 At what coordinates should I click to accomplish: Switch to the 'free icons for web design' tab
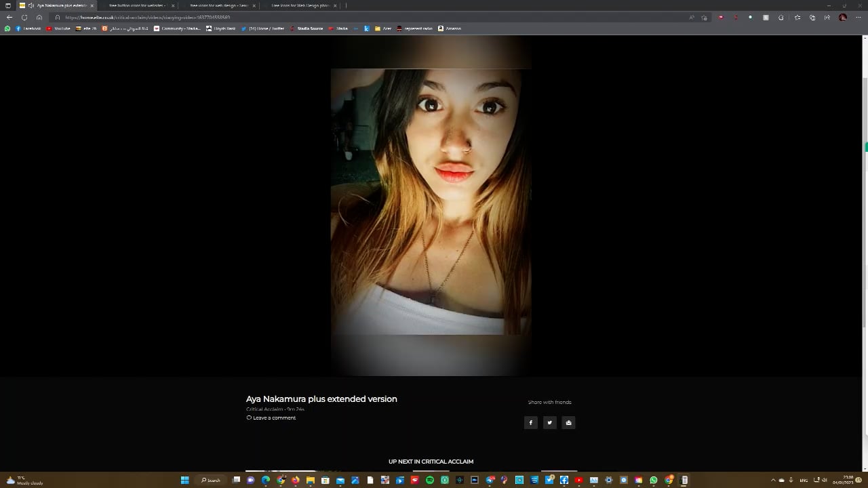tap(219, 5)
